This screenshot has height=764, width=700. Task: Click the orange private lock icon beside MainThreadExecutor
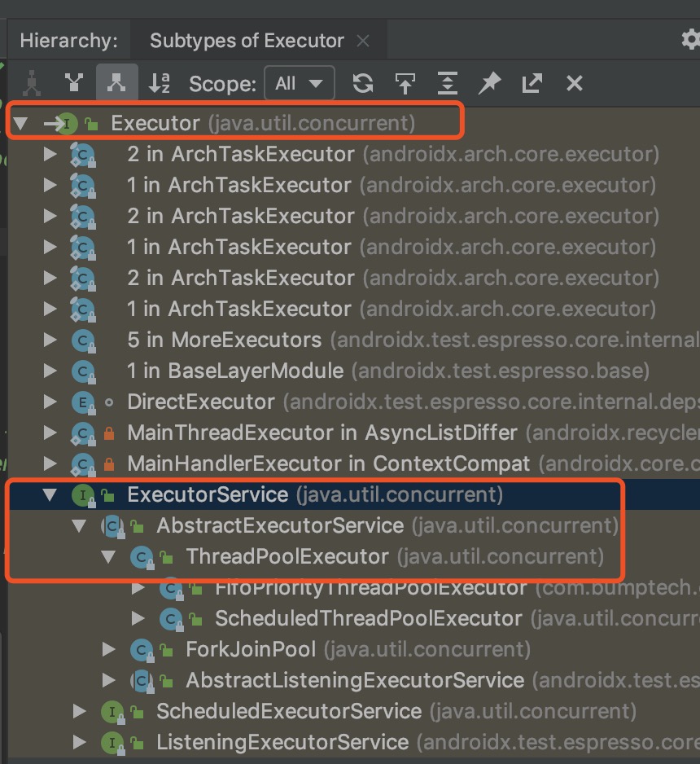tap(109, 433)
